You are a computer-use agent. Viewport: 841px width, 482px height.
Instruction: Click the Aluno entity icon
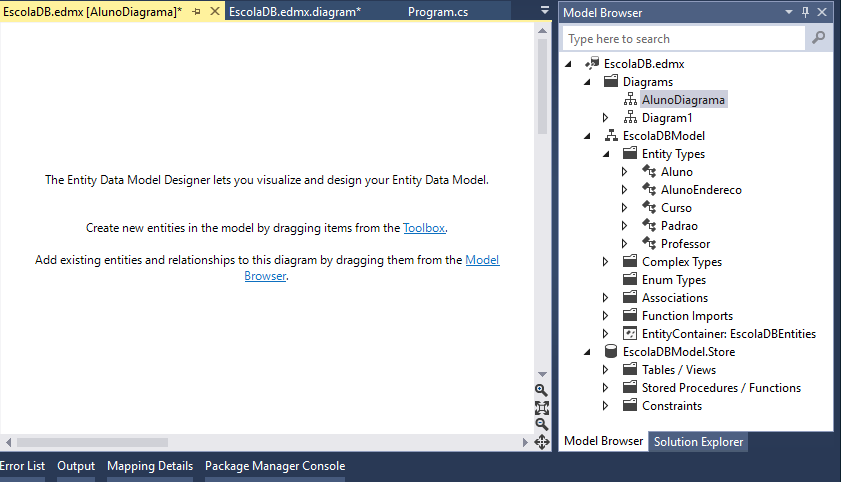[649, 171]
